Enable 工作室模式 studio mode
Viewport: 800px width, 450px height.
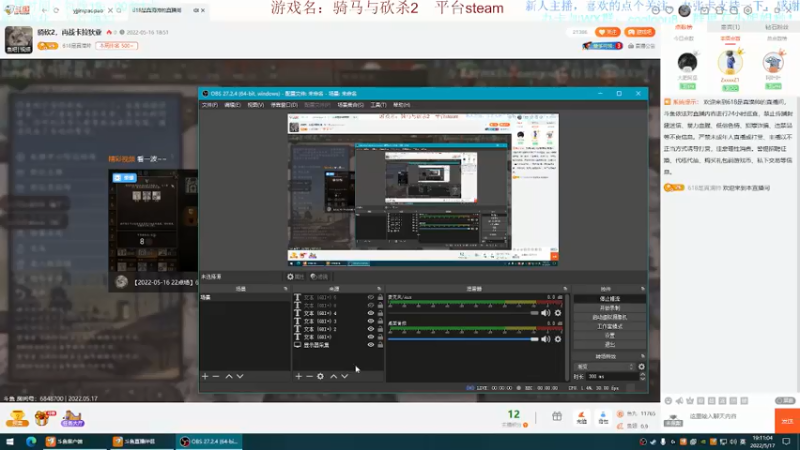click(610, 326)
